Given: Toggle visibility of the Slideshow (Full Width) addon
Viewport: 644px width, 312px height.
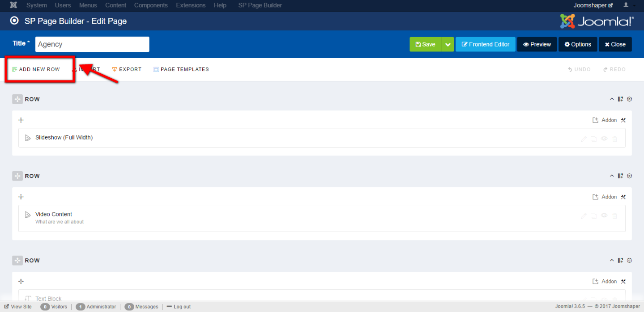Looking at the screenshot, I should [604, 139].
